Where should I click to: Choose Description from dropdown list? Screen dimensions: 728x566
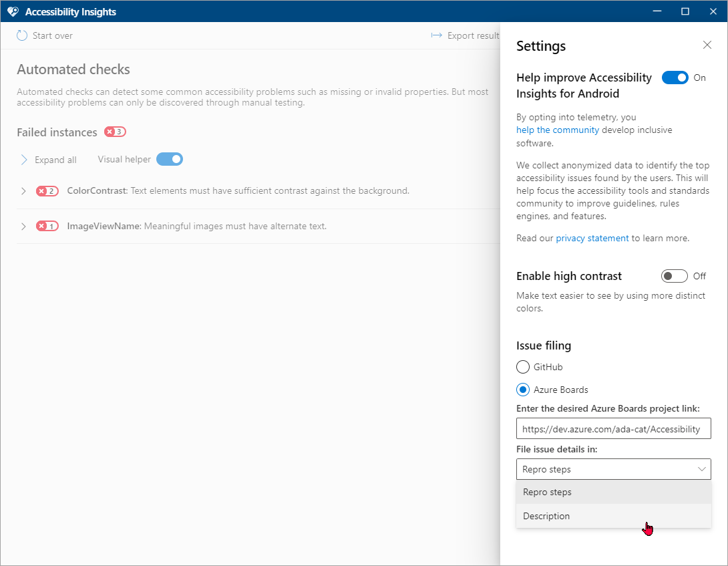point(613,516)
